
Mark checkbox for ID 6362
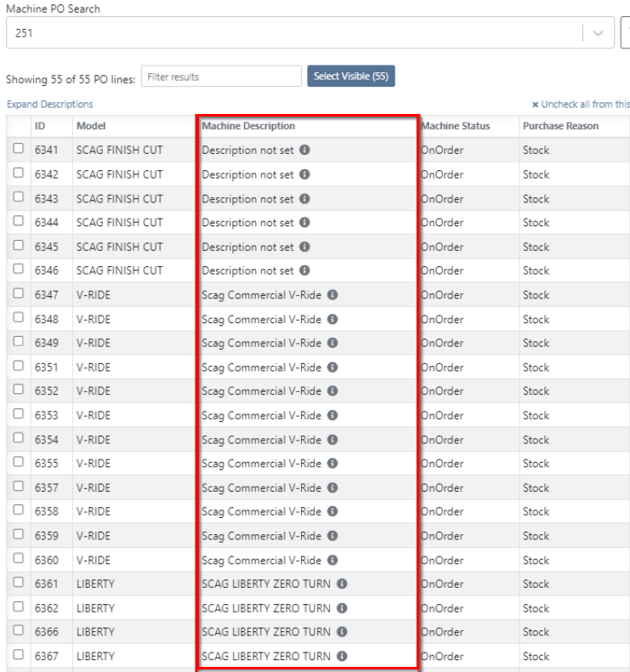click(19, 607)
